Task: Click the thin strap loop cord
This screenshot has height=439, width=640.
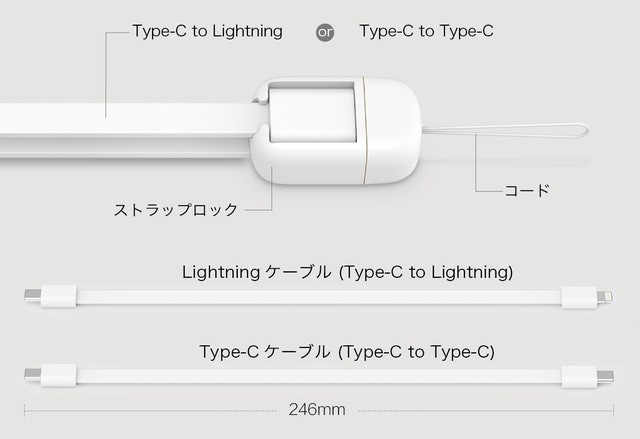Action: pos(520,135)
